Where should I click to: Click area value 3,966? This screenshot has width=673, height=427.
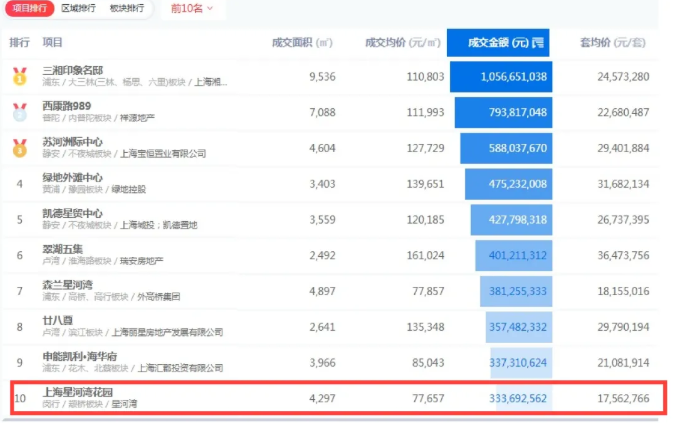(322, 363)
